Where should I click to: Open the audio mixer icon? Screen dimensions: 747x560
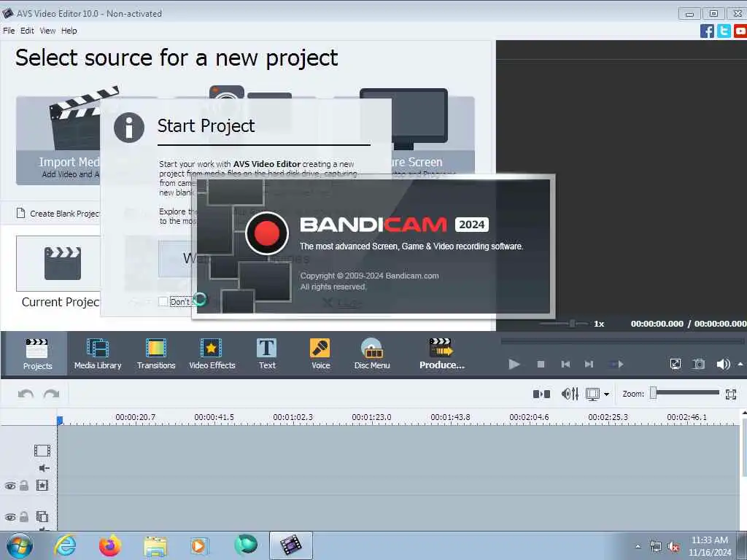pos(570,394)
